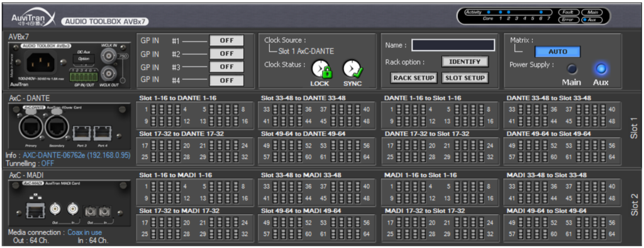Click DANTE 17-32 to Slot 17-32 heading
644x248 pixels.
[426, 134]
